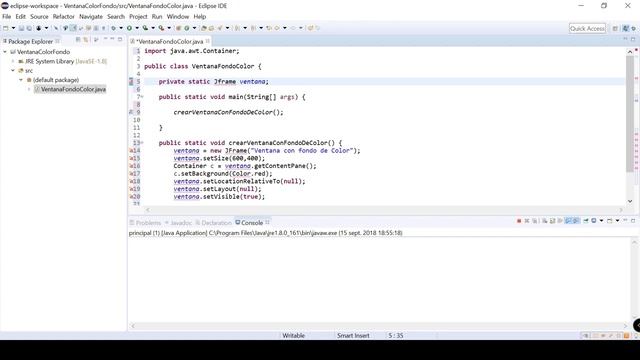Image resolution: width=640 pixels, height=360 pixels.
Task: Open the External Tools dropdown arrow
Action: coord(169,28)
